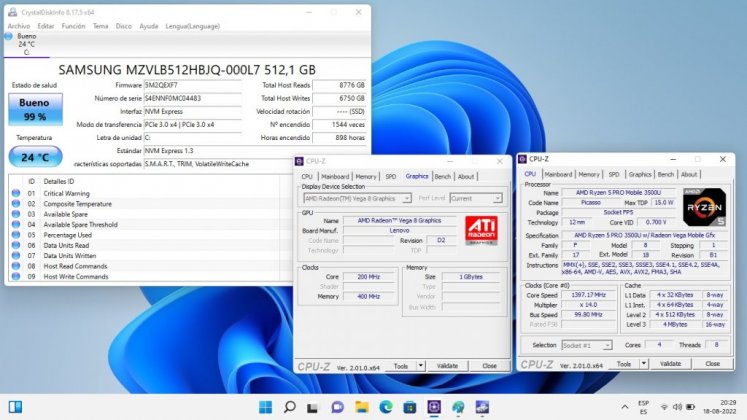Open battery status tray icon
This screenshot has width=747, height=420.
(690, 407)
